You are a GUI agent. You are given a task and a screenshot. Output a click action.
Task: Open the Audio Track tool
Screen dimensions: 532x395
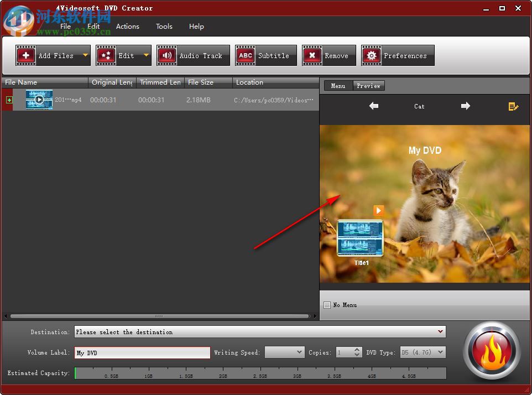tap(166, 55)
